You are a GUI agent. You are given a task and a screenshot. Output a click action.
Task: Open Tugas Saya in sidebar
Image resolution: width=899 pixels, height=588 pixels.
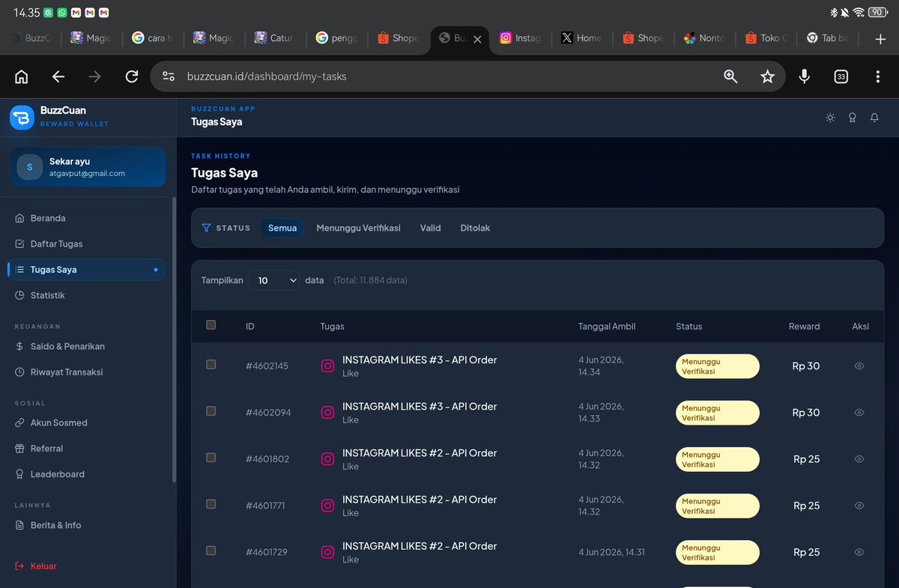86,270
